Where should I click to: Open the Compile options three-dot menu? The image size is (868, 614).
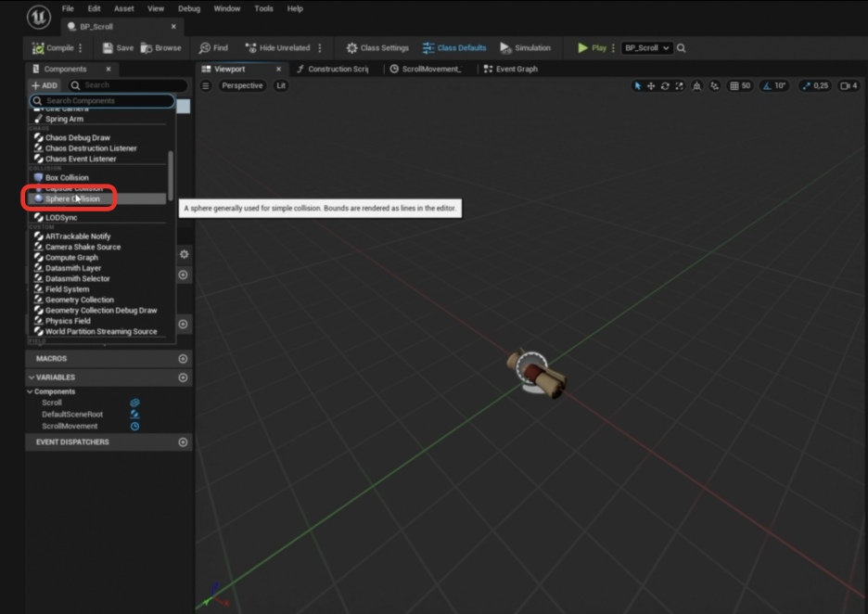click(81, 48)
